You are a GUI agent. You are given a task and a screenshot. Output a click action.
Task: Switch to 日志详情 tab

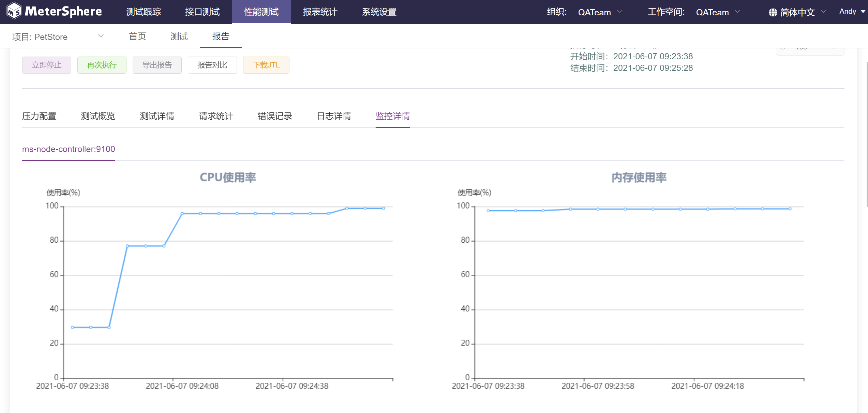pos(333,116)
